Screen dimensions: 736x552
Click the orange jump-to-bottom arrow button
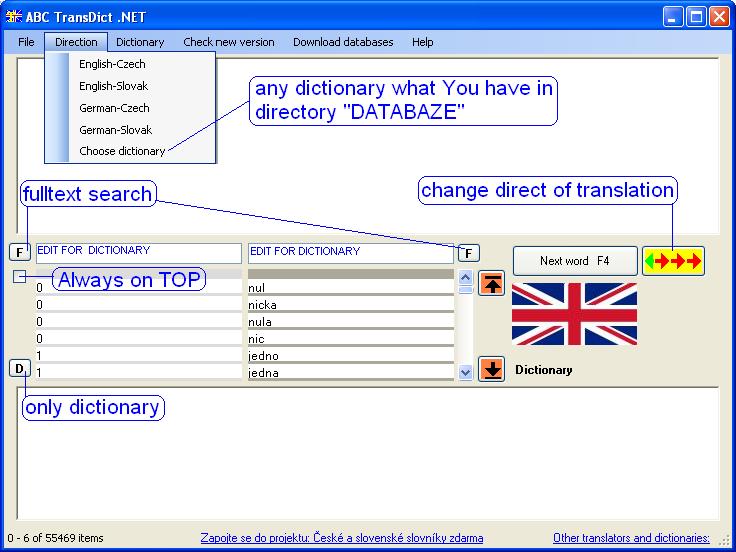[491, 369]
